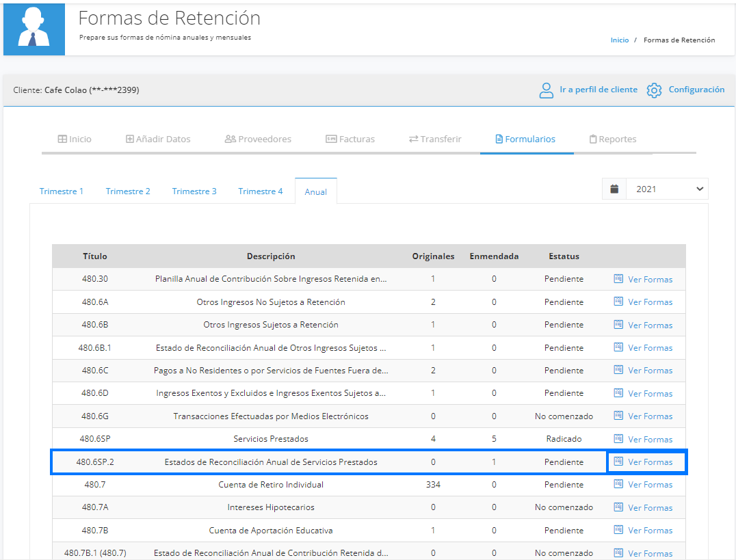Image resolution: width=736 pixels, height=560 pixels.
Task: Click form icon in 480.6A row
Action: click(618, 302)
